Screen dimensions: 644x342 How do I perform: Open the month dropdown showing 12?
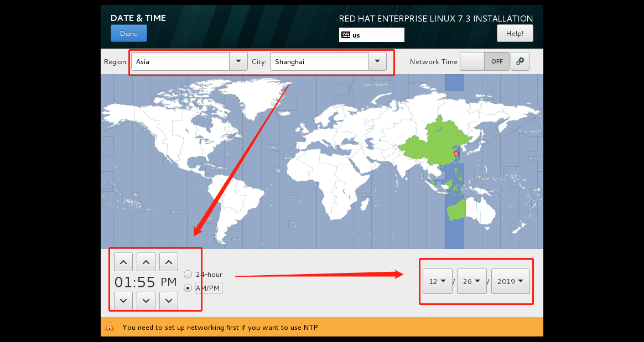click(x=438, y=281)
